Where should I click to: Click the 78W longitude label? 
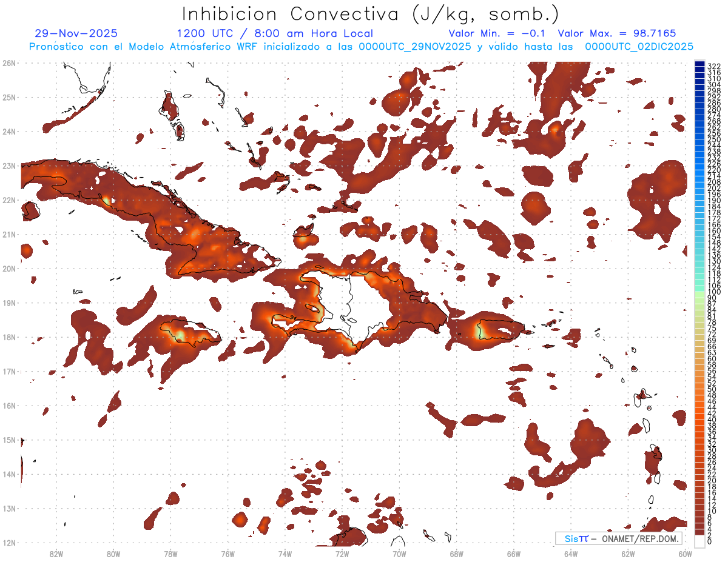(x=170, y=553)
